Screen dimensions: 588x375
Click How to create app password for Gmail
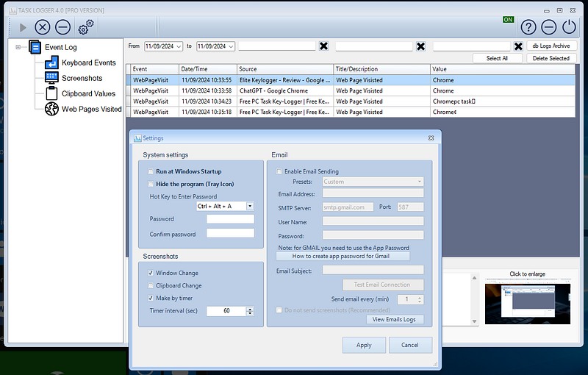[x=343, y=256]
